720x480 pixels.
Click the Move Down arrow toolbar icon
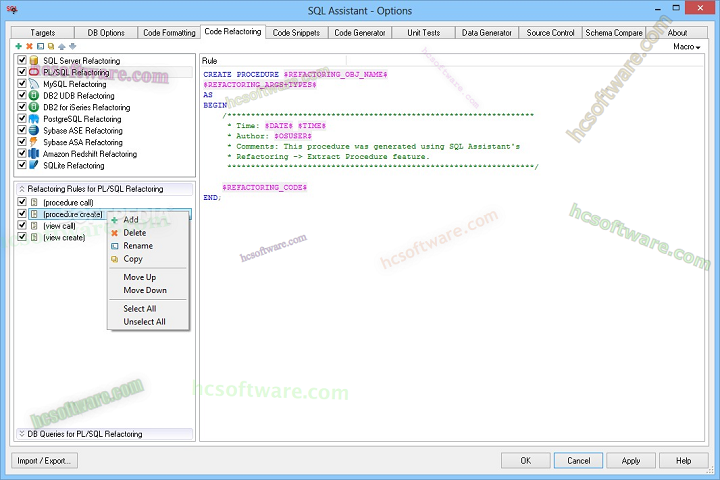[72, 46]
